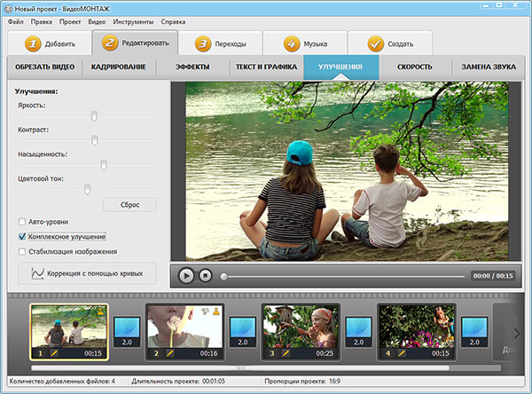Select the УЛУЧШЕНИЯ tab
This screenshot has width=532, height=394.
click(340, 67)
